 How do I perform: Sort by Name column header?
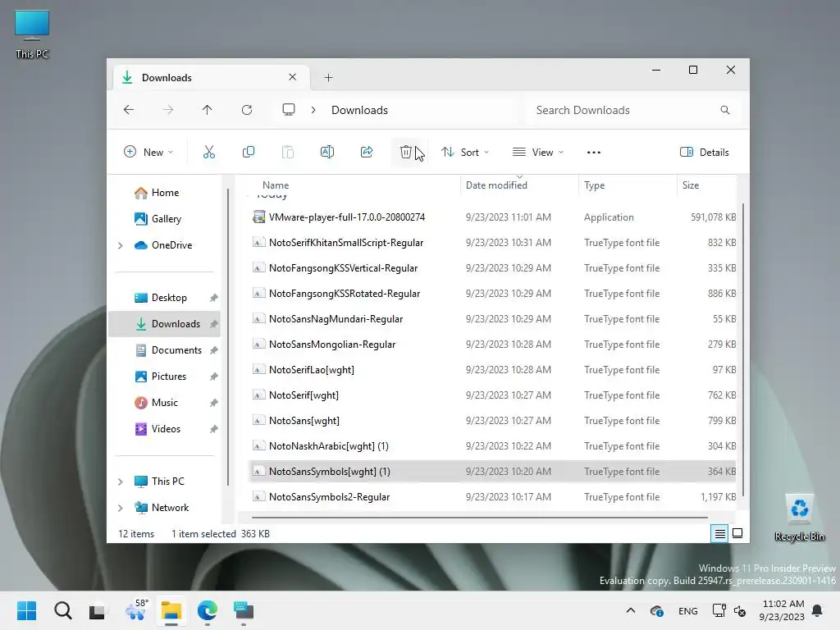point(276,185)
